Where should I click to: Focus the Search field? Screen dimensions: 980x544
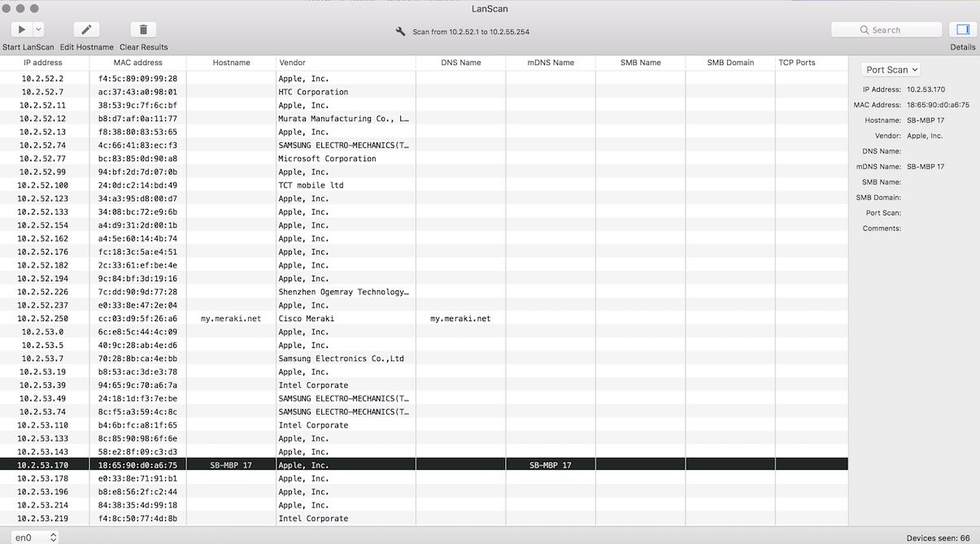point(886,30)
